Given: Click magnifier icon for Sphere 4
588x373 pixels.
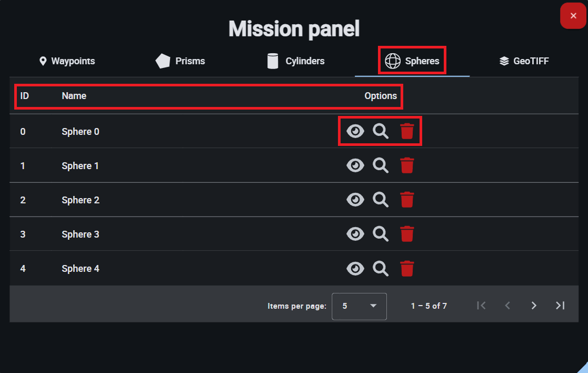Looking at the screenshot, I should point(381,268).
